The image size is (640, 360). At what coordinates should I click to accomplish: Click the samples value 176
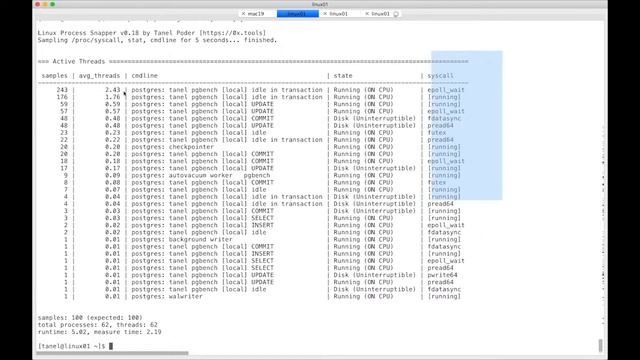point(62,97)
